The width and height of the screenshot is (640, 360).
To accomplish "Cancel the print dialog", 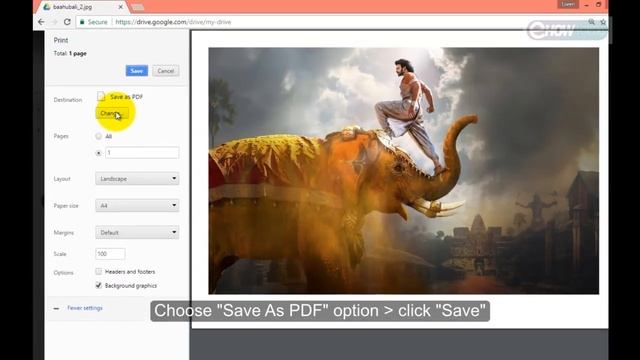I will [x=166, y=71].
